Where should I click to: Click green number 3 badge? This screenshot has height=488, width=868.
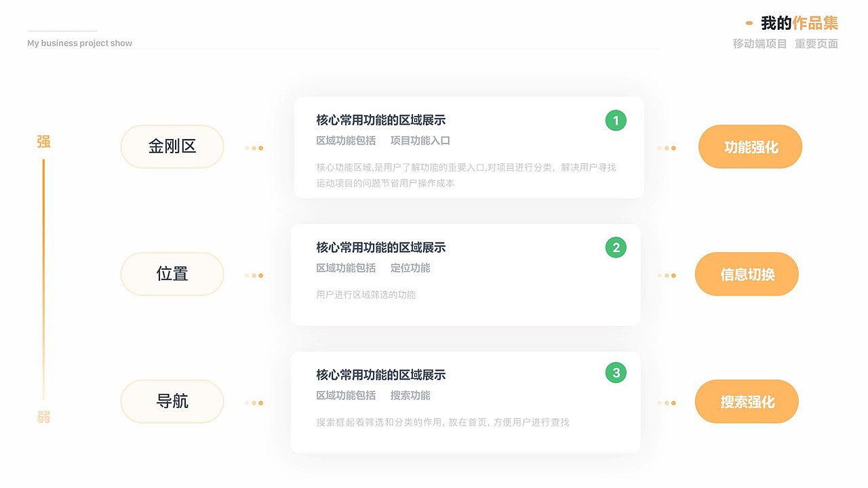tap(616, 372)
